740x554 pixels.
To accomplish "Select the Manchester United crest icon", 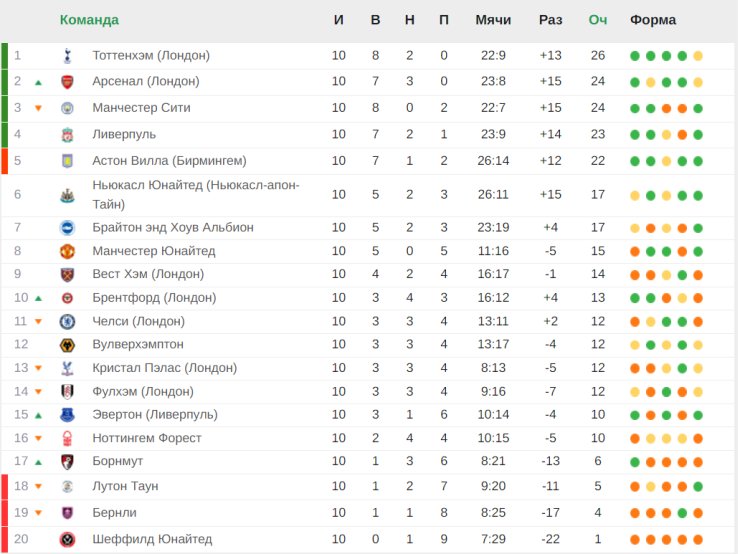I will (67, 252).
